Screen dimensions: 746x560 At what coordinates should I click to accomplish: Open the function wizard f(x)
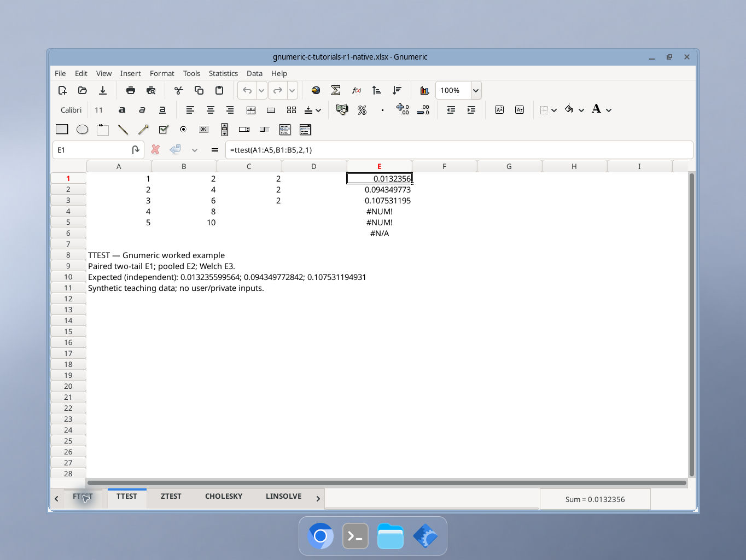(356, 90)
